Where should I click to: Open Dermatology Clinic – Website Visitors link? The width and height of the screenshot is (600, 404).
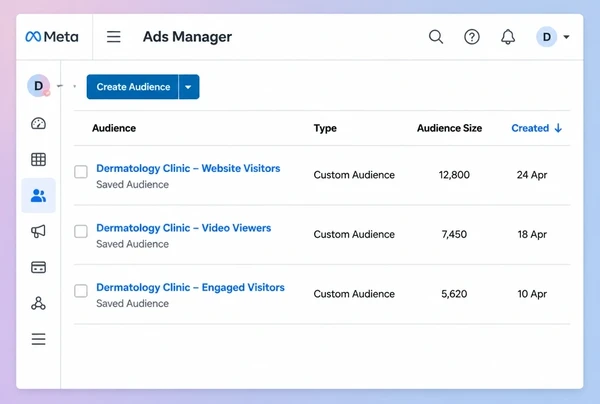pyautogui.click(x=188, y=168)
